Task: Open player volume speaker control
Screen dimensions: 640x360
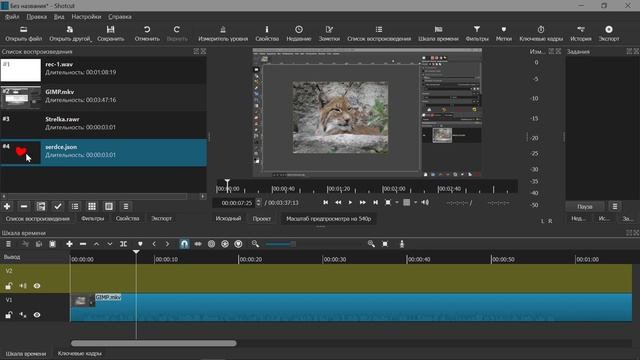Action: [425, 202]
